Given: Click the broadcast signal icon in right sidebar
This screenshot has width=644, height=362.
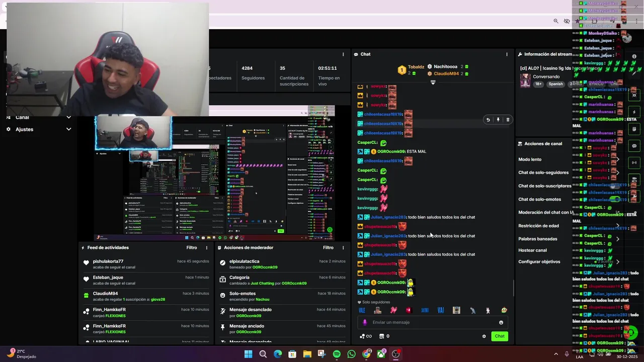Looking at the screenshot, I should 634,162.
